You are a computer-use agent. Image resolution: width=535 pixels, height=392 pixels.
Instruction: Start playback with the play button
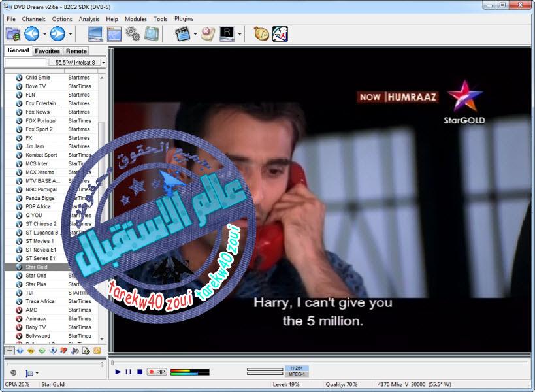(118, 372)
